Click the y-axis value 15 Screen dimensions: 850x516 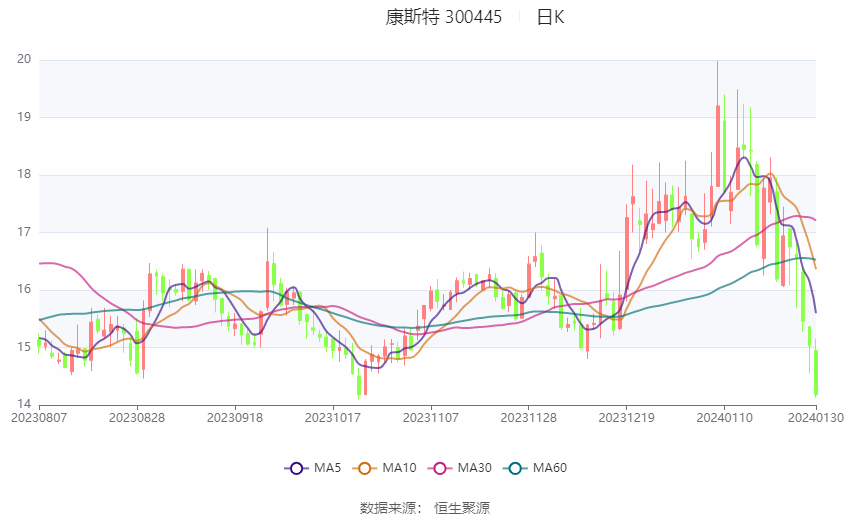click(x=24, y=346)
